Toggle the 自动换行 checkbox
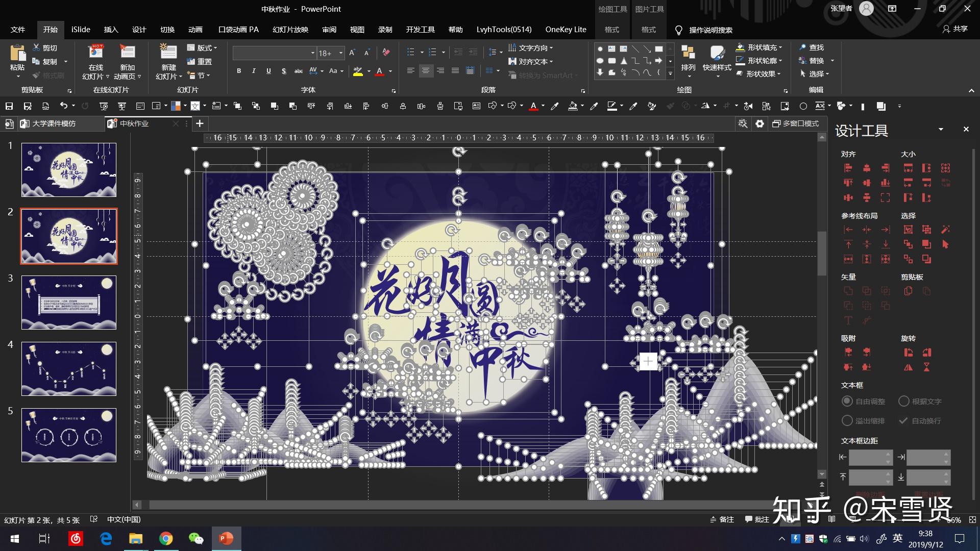The width and height of the screenshot is (980, 551). 903,421
